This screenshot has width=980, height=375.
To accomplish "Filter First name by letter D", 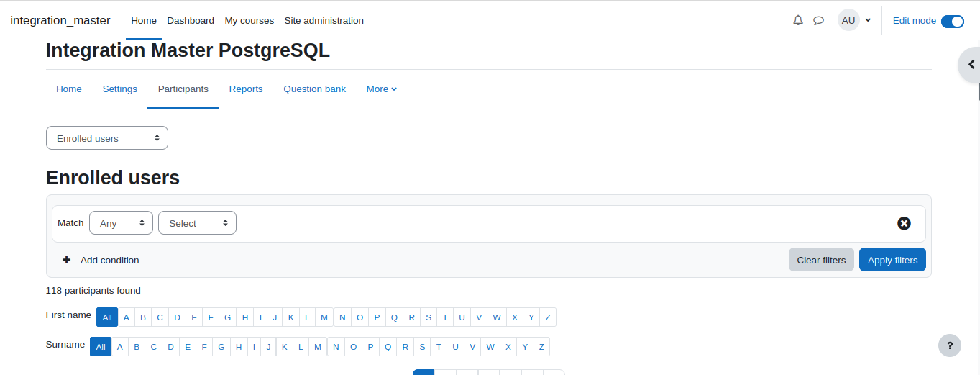I will (177, 317).
